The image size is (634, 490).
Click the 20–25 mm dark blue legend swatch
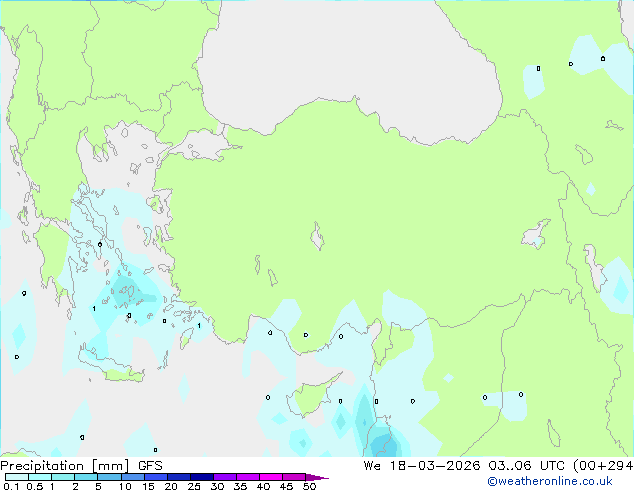click(178, 477)
